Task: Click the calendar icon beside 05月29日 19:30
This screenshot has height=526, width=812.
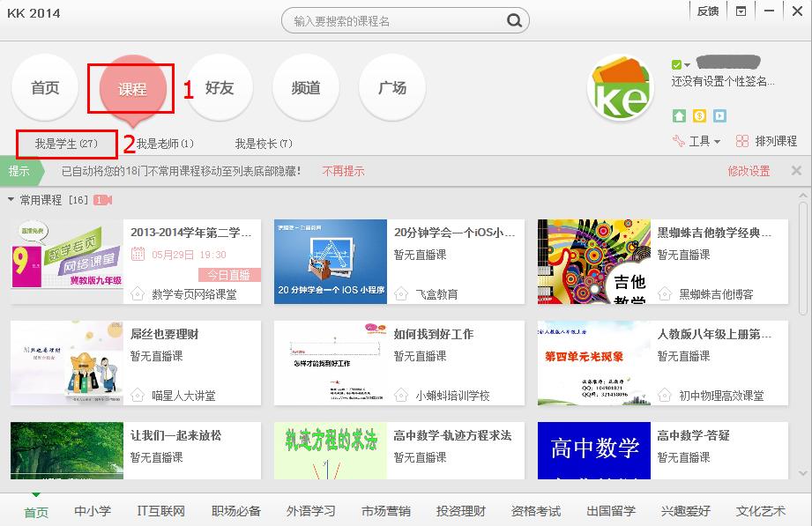Action: point(138,255)
